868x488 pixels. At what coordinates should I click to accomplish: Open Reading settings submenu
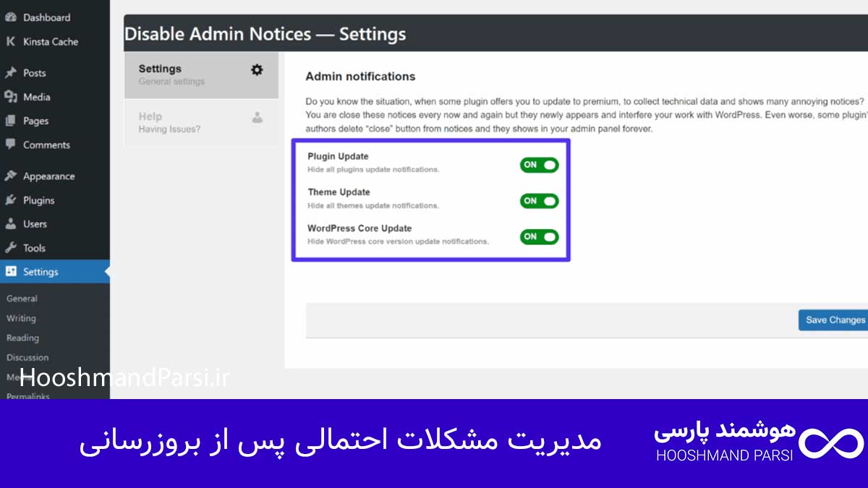tap(22, 338)
